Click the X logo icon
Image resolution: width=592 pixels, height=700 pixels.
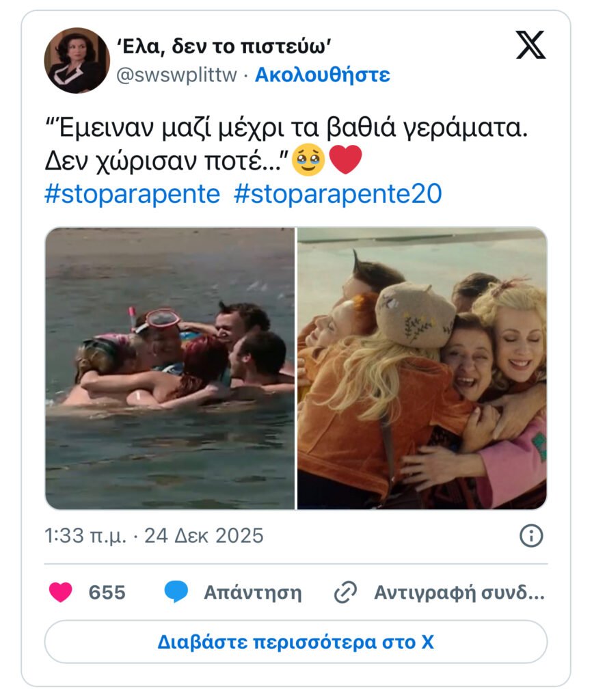pos(530,45)
